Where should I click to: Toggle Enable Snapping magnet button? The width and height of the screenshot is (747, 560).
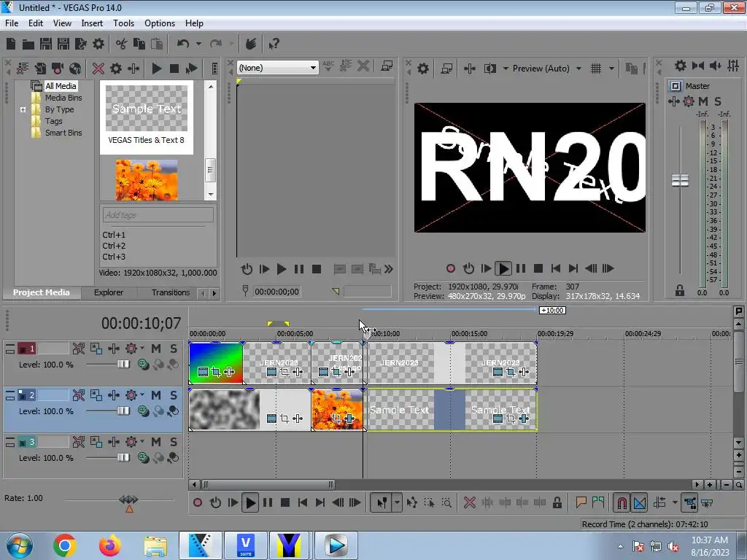pyautogui.click(x=622, y=502)
